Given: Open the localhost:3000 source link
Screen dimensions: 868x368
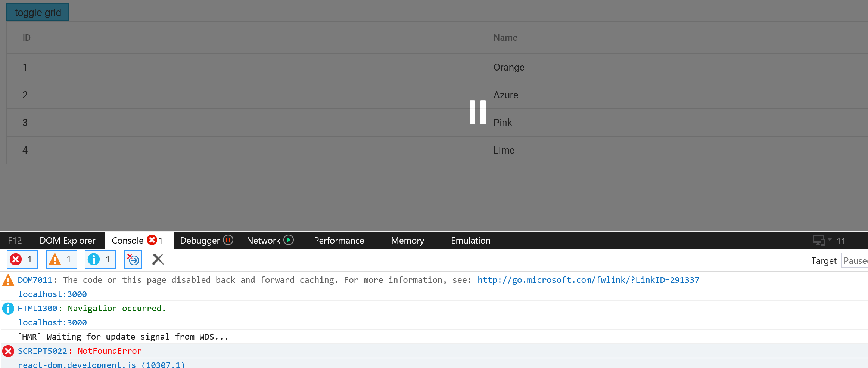Looking at the screenshot, I should (52, 294).
